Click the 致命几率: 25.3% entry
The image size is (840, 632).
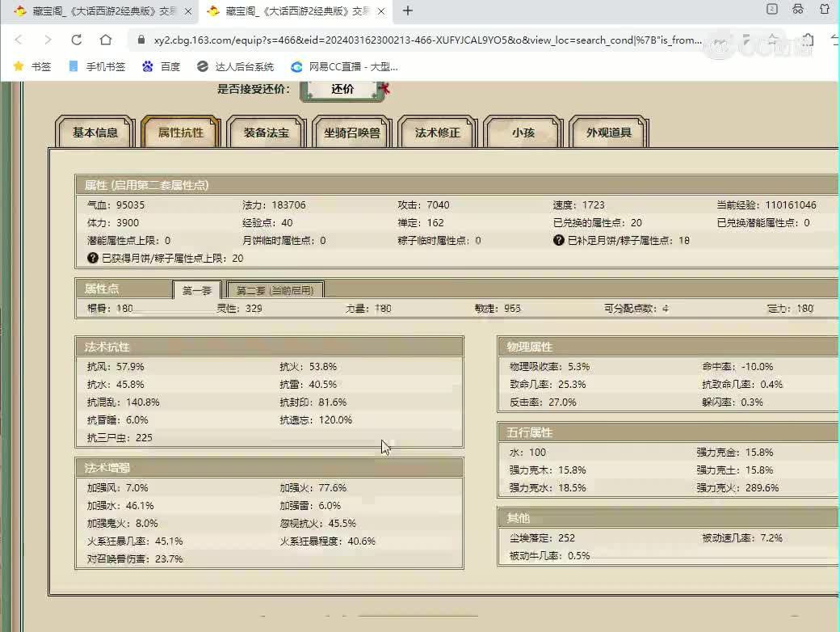[x=548, y=385]
